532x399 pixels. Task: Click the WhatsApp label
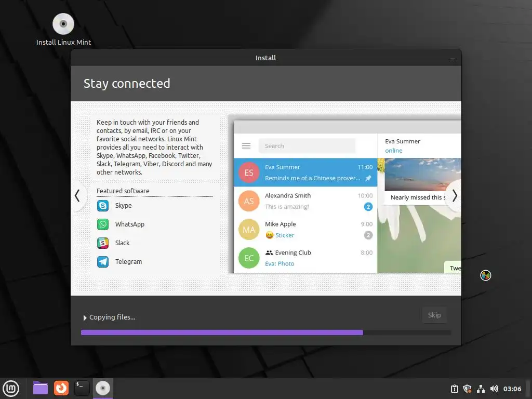pyautogui.click(x=129, y=224)
